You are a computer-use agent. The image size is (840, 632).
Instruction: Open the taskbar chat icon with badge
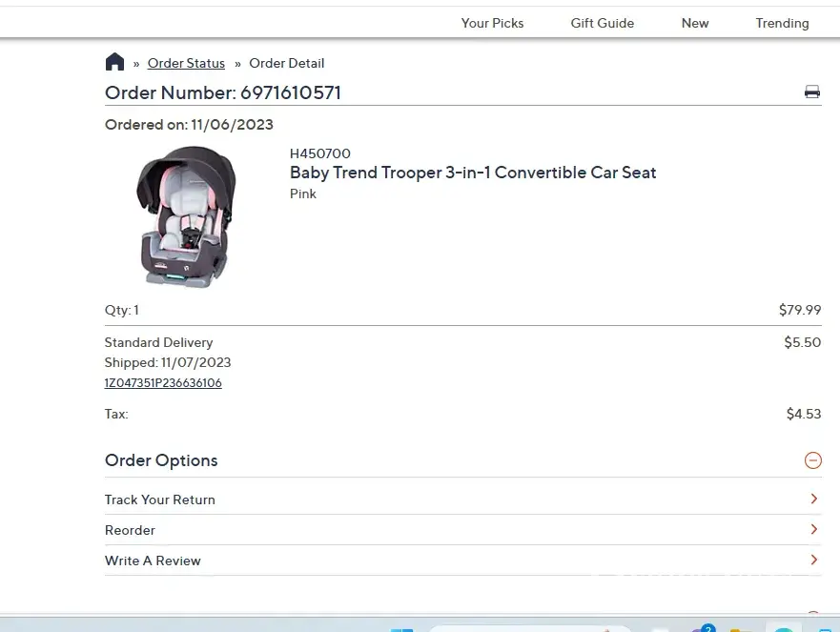point(702,628)
